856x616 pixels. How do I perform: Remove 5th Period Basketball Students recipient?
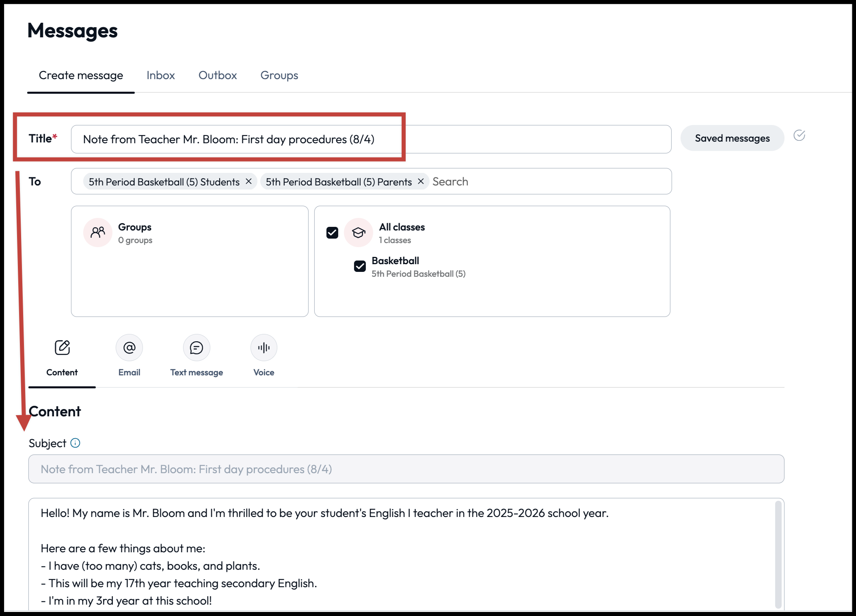pos(249,181)
